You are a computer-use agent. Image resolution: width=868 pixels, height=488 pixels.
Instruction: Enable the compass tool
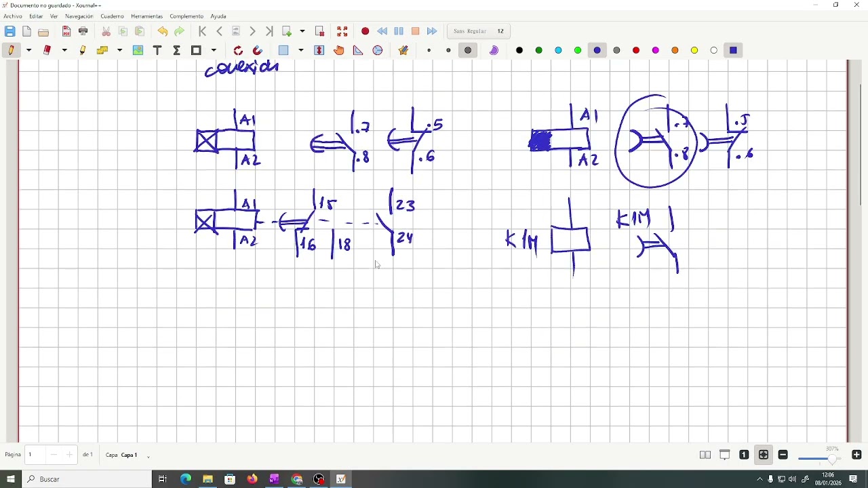[378, 51]
